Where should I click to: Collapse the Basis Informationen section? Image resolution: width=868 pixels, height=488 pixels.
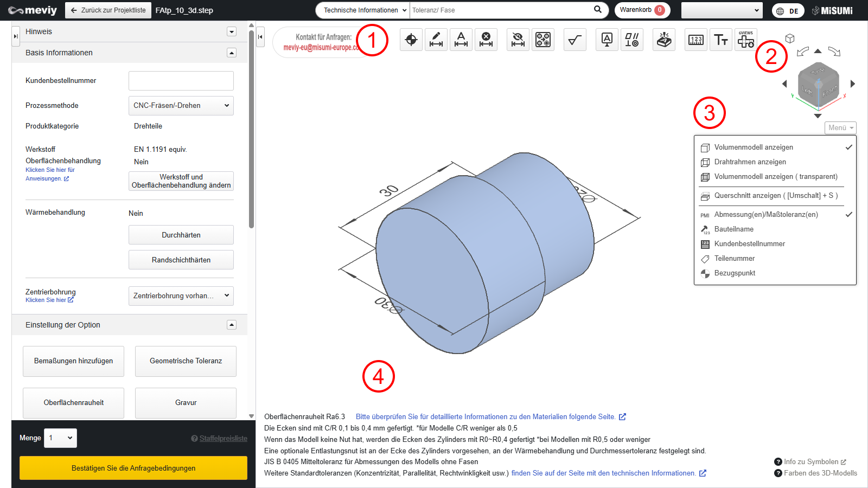232,53
